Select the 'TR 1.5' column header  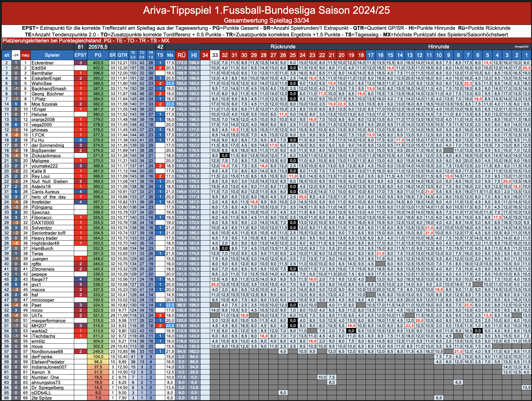(x=151, y=55)
